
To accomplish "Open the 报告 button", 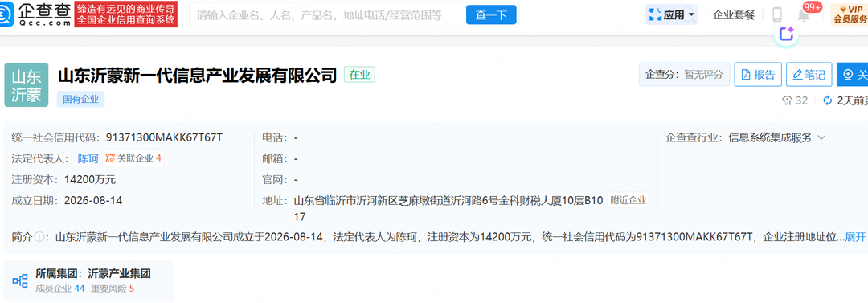I will 758,74.
